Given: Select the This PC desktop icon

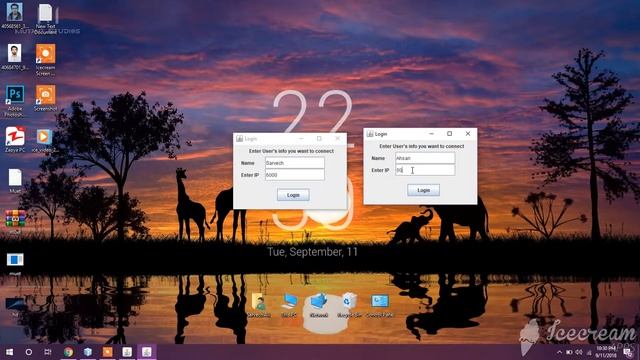Looking at the screenshot, I should point(289,304).
